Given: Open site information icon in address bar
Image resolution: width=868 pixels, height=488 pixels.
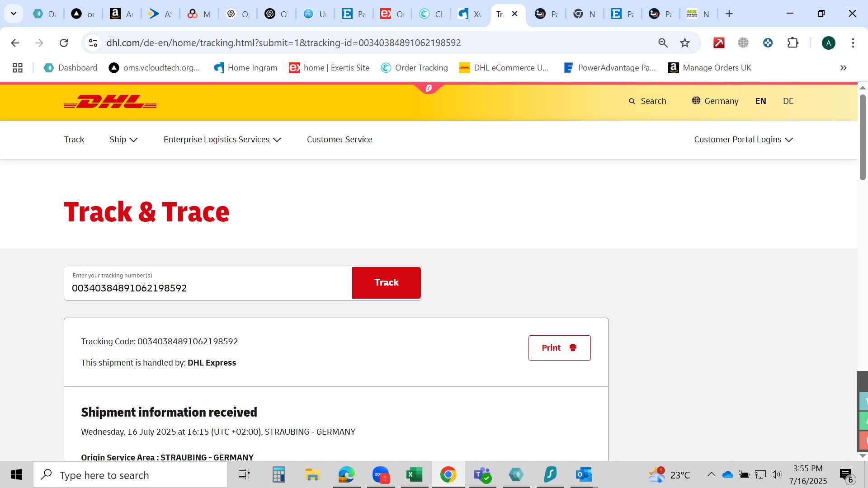Looking at the screenshot, I should (93, 43).
